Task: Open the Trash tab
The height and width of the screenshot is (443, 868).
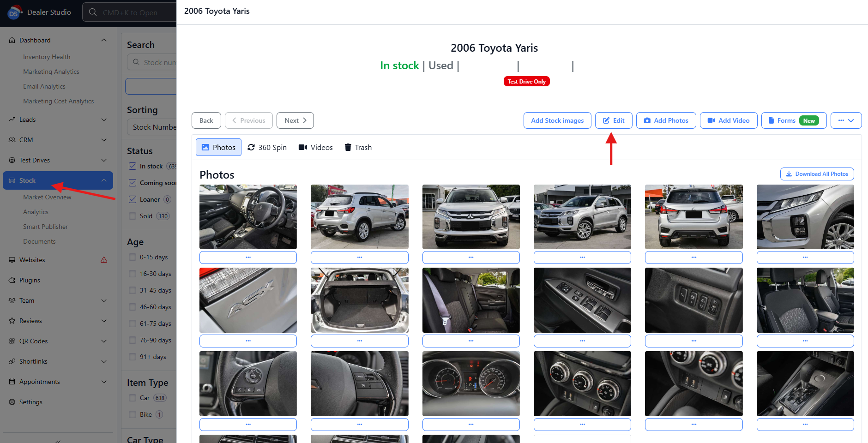Action: (x=358, y=147)
